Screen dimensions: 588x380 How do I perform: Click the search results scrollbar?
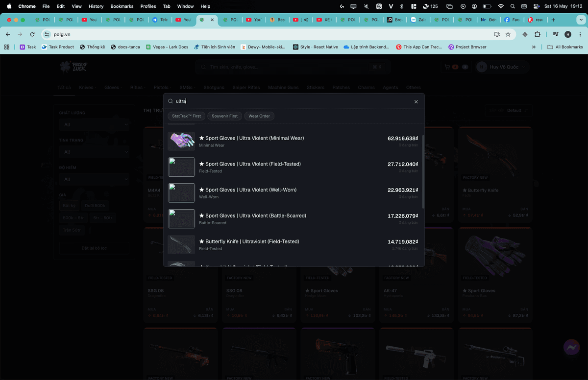coord(423,171)
